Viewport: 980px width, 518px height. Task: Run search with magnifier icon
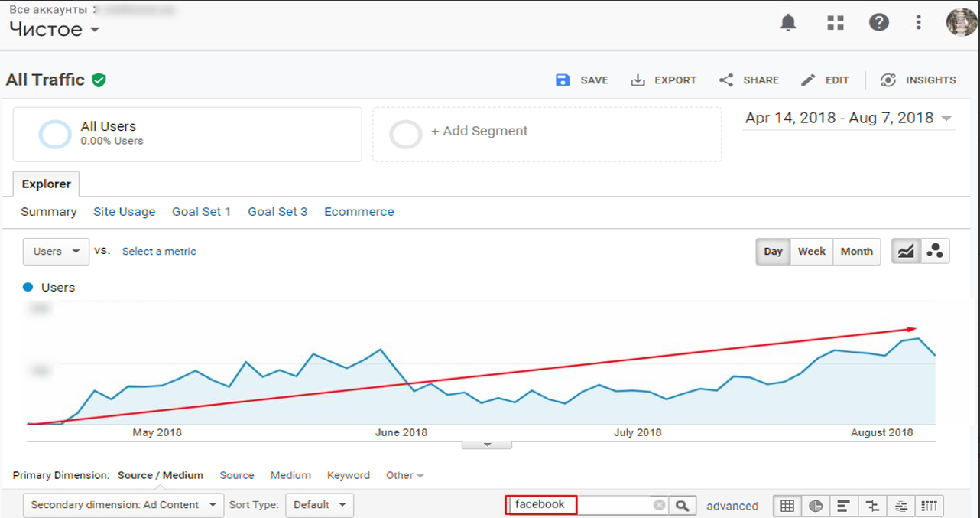(x=682, y=505)
